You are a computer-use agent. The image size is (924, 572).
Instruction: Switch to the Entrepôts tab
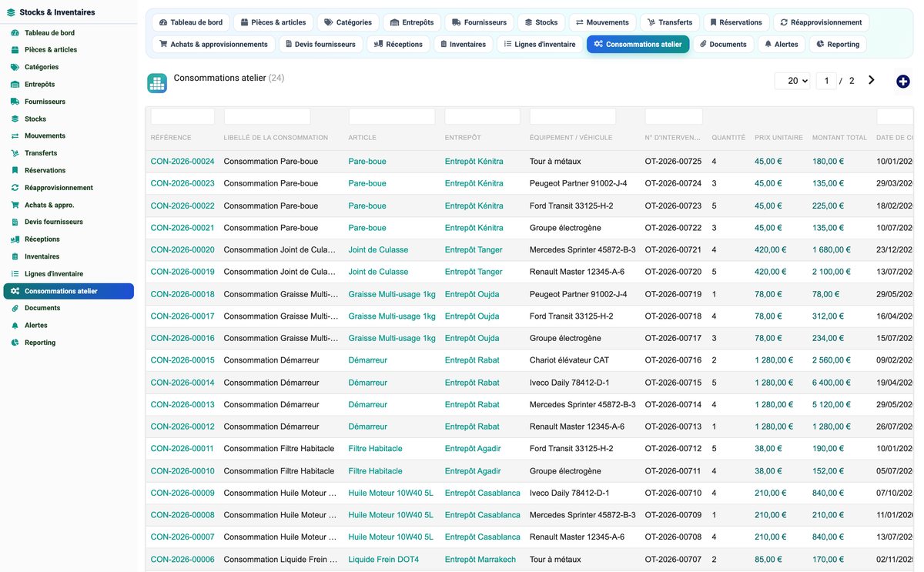pyautogui.click(x=412, y=22)
